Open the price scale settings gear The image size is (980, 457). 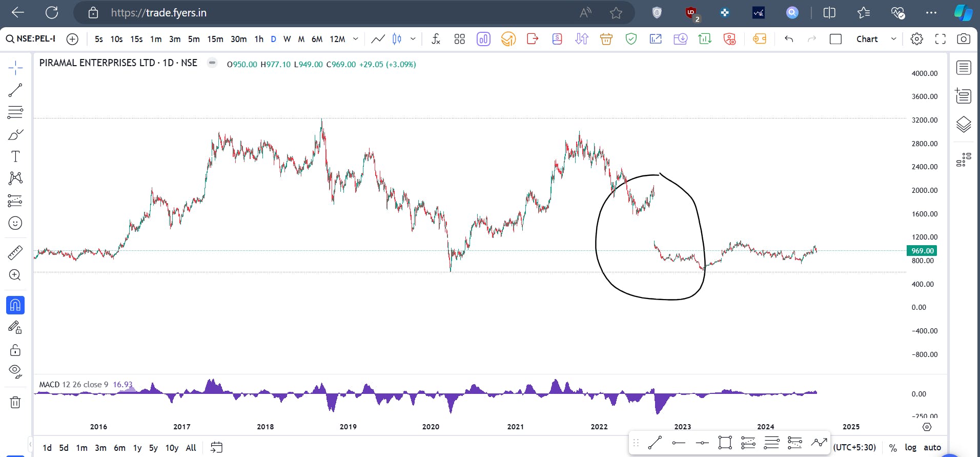[927, 427]
